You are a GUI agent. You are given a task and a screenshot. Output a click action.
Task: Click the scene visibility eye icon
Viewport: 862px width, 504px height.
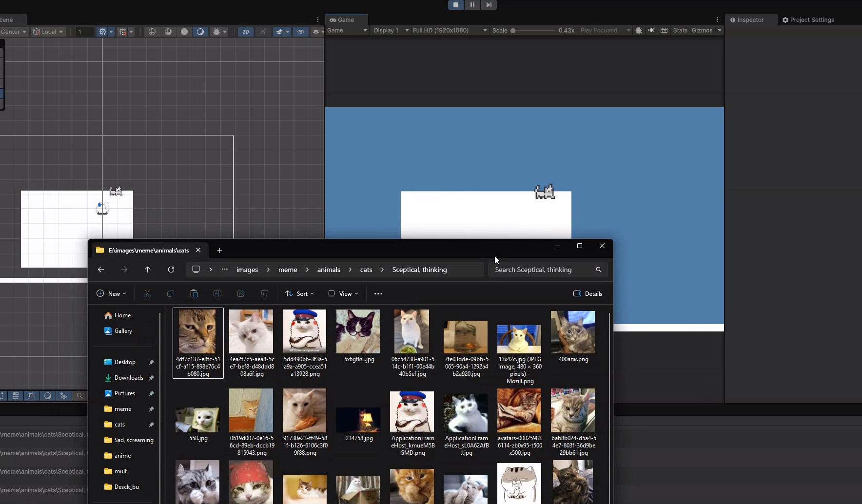(301, 32)
